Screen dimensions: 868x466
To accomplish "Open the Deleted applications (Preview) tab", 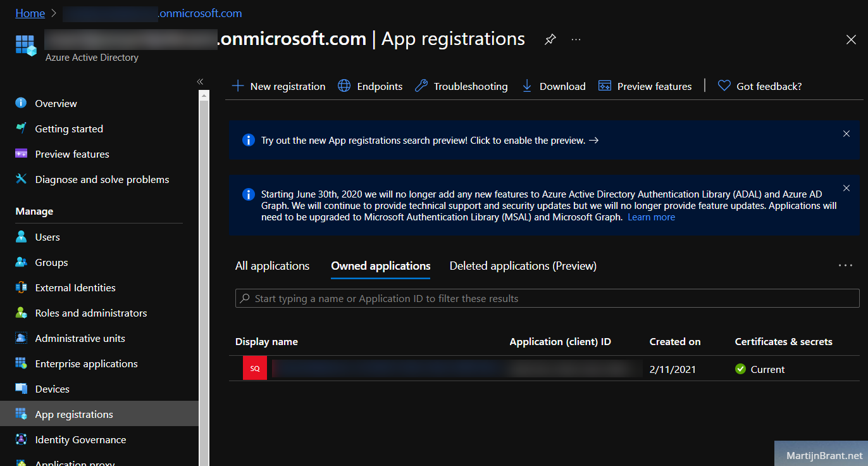I will pyautogui.click(x=523, y=266).
